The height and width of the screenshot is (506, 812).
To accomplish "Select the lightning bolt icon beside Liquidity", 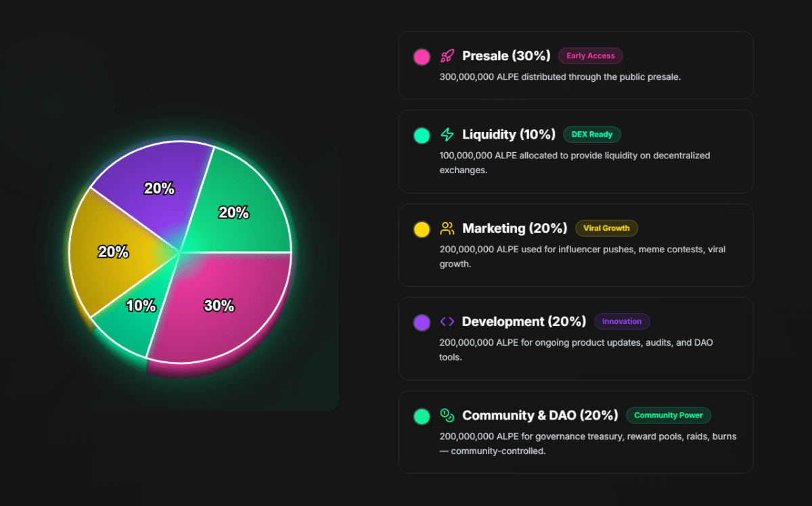I will tap(447, 134).
